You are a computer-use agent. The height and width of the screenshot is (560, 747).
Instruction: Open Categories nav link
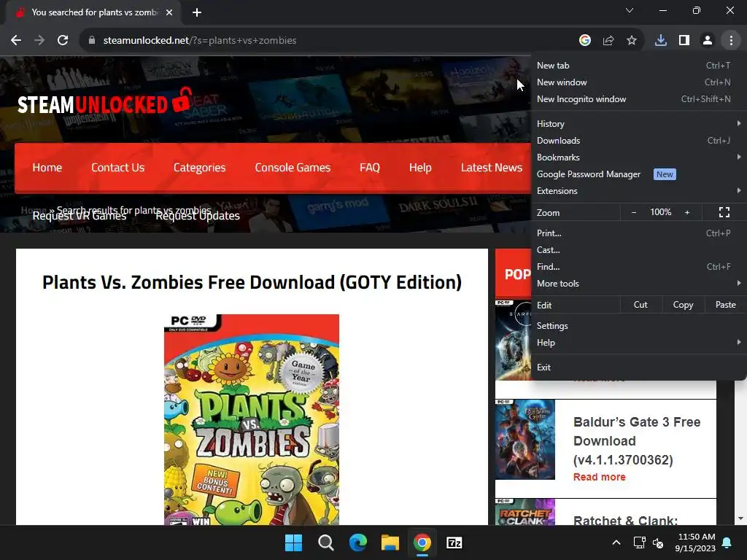[200, 168]
